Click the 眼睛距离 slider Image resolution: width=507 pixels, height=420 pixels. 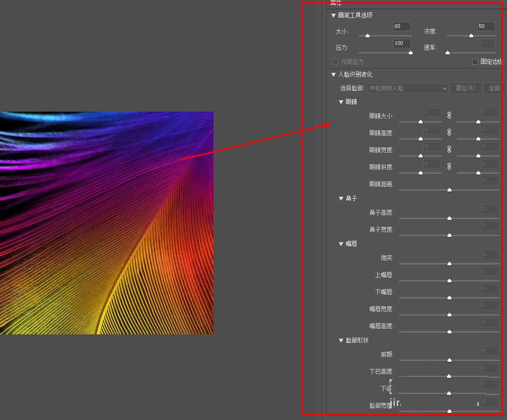point(449,190)
